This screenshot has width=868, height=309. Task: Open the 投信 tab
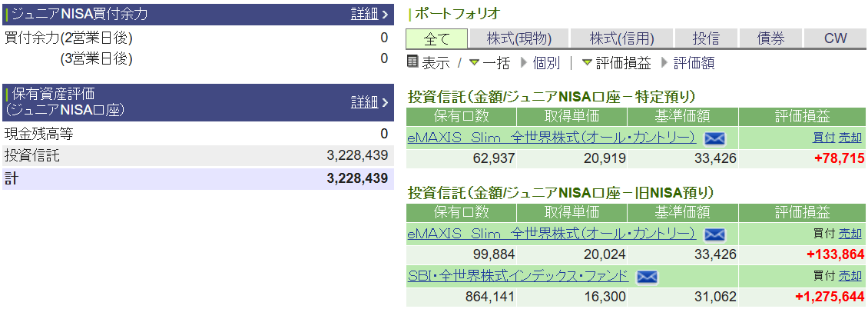(706, 38)
